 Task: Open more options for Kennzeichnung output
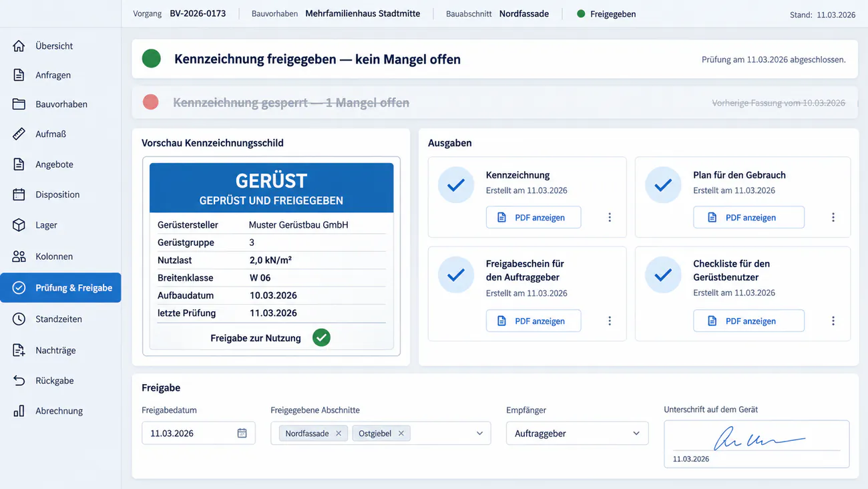[x=610, y=217]
